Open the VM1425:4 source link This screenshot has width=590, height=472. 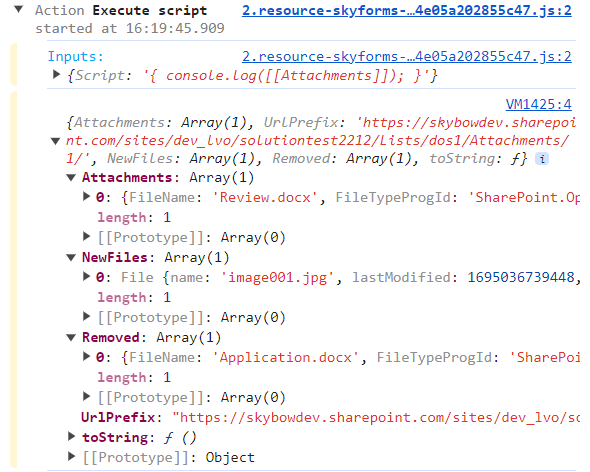pos(538,104)
